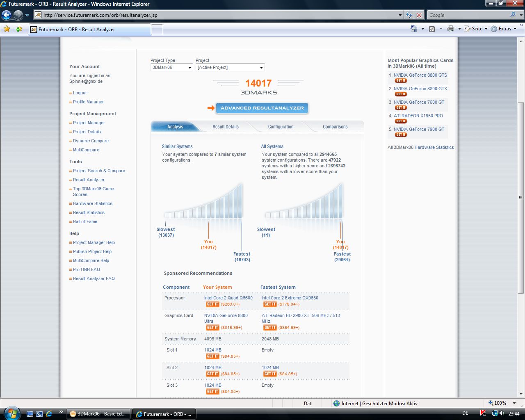525x420 pixels.
Task: Open the Extras menu dropdown
Action: (503, 29)
